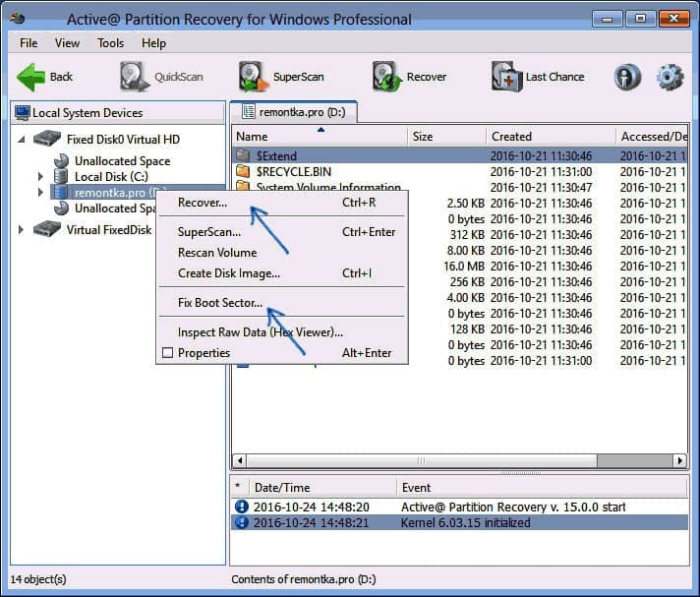The height and width of the screenshot is (597, 700).
Task: Click the green Back arrow icon
Action: pyautogui.click(x=30, y=77)
